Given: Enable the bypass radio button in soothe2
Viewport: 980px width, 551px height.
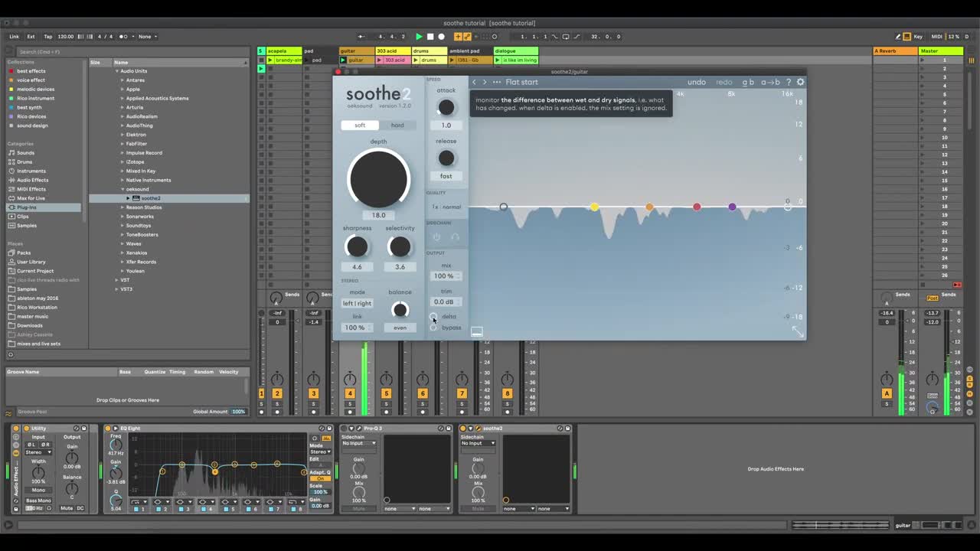Looking at the screenshot, I should tap(433, 328).
